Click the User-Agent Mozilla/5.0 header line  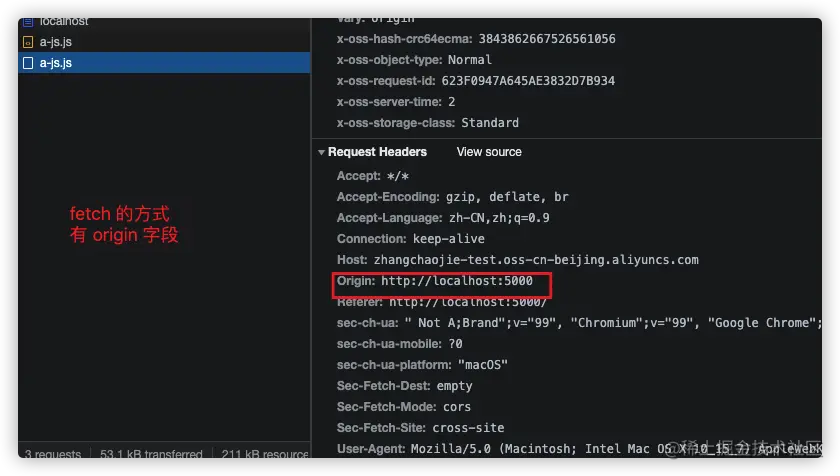coord(579,448)
